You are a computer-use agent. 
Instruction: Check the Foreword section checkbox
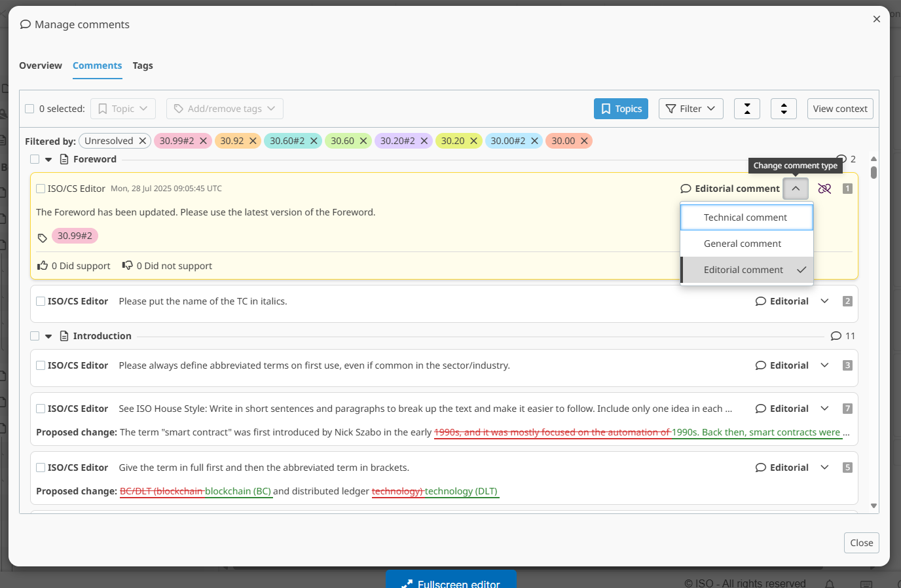tap(35, 159)
